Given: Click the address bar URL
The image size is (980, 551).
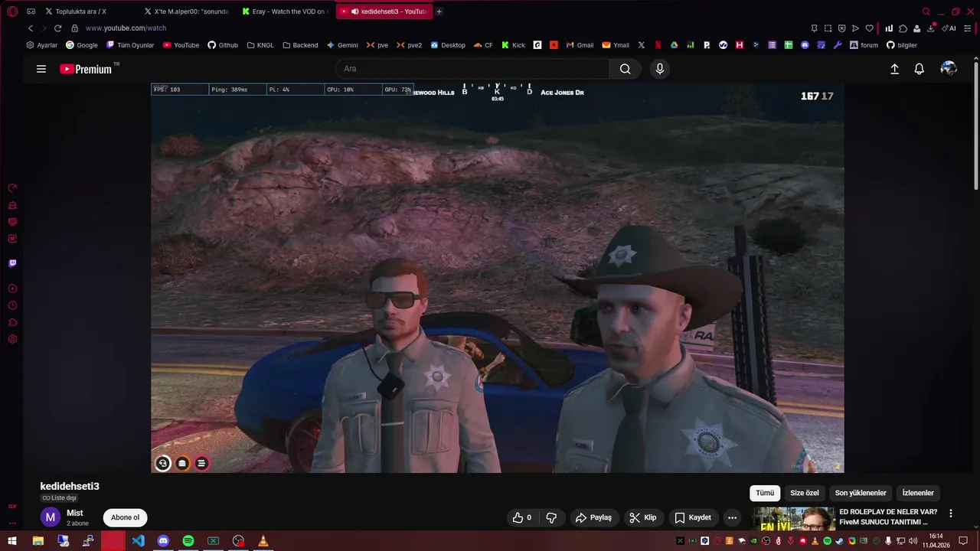Looking at the screenshot, I should pyautogui.click(x=126, y=28).
